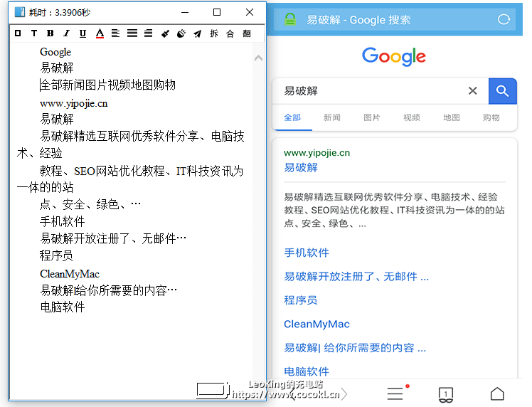Toggle bold formatting in OCR window
The image size is (532, 407).
(50, 33)
